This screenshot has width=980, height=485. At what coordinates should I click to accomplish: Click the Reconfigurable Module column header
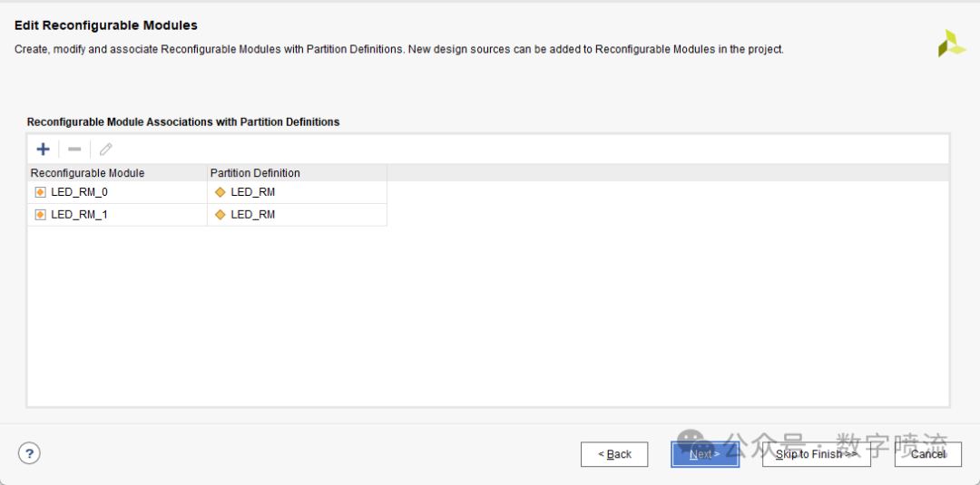(x=117, y=173)
